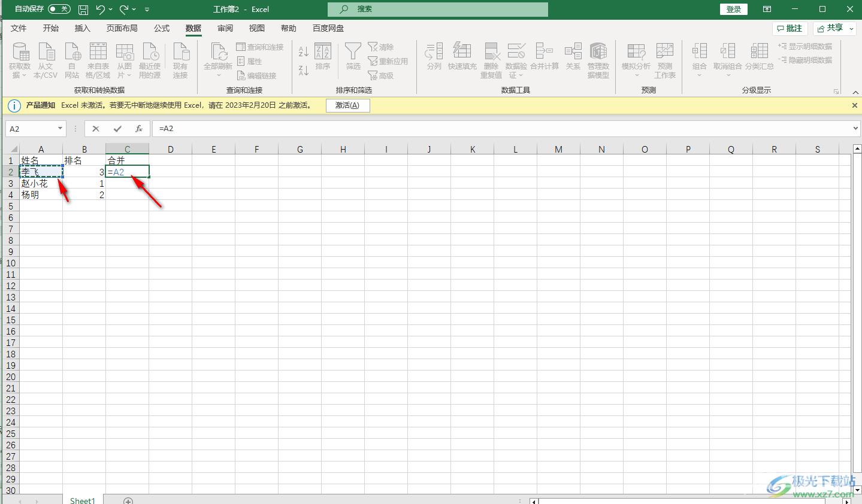The width and height of the screenshot is (862, 504).
Task: Click Queries & Connections (查询和连接) button
Action: 260,47
